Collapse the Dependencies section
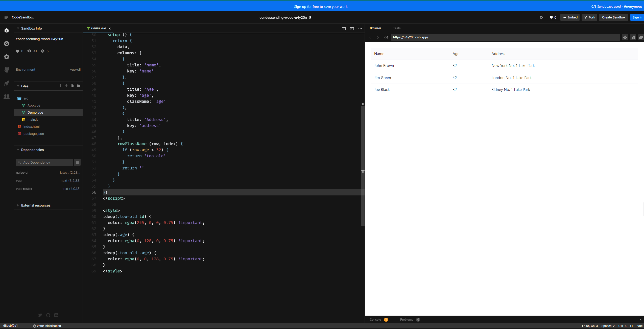This screenshot has height=329, width=644. click(x=18, y=149)
